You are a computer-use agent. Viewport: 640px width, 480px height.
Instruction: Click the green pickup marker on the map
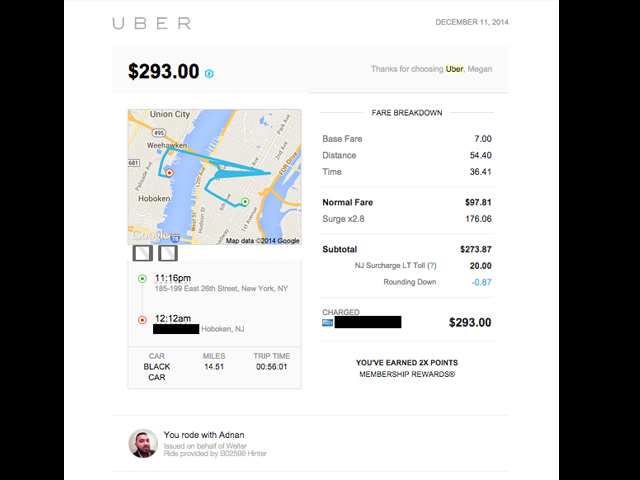click(x=245, y=203)
